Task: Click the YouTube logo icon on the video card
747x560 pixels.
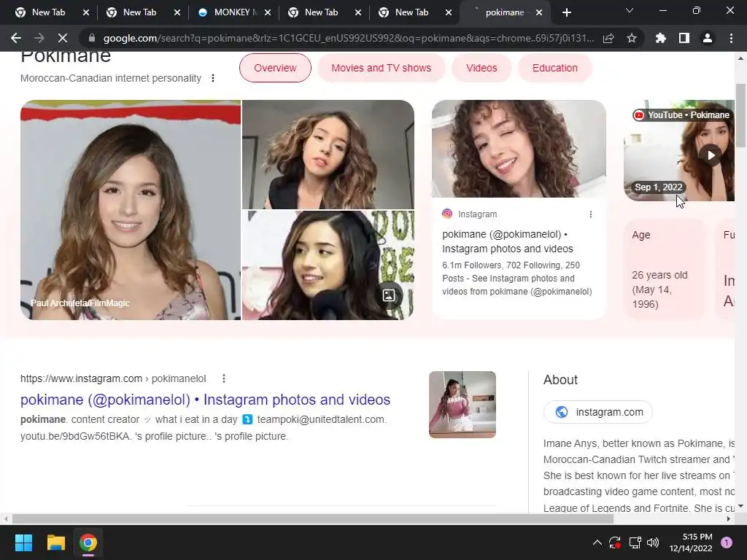Action: 639,115
